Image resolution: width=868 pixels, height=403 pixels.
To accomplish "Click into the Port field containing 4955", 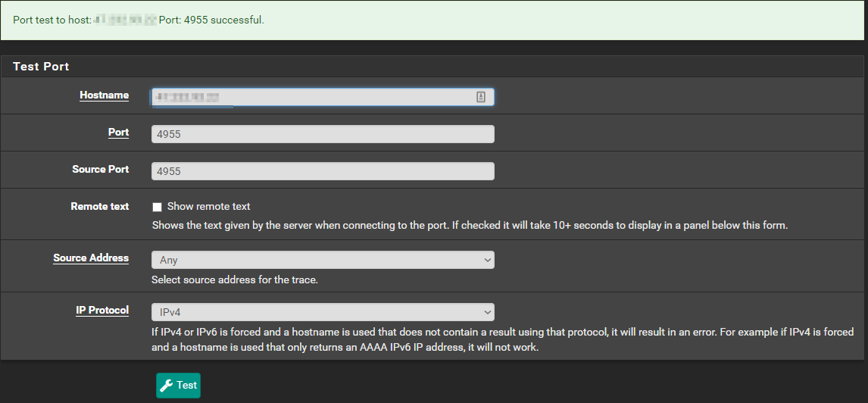I will (x=323, y=134).
